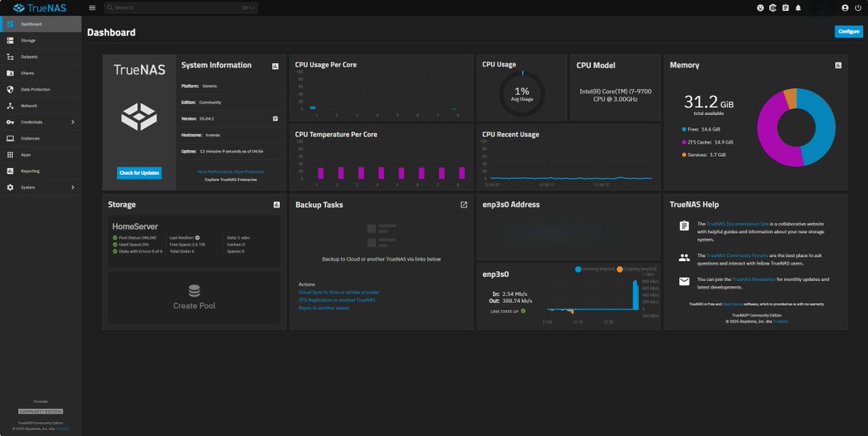Click the LINK STATE UP check icon

[523, 311]
